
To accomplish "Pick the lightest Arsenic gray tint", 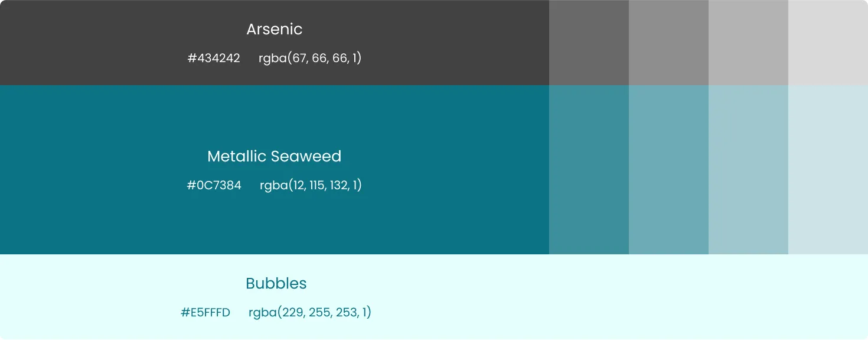I will tap(828, 43).
